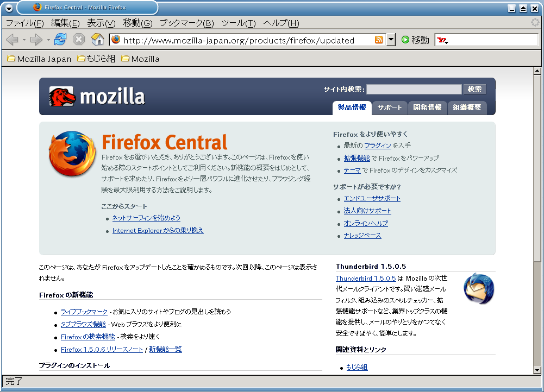Click the URL address bar text
Image resolution: width=544 pixels, height=392 pixels.
pyautogui.click(x=239, y=41)
